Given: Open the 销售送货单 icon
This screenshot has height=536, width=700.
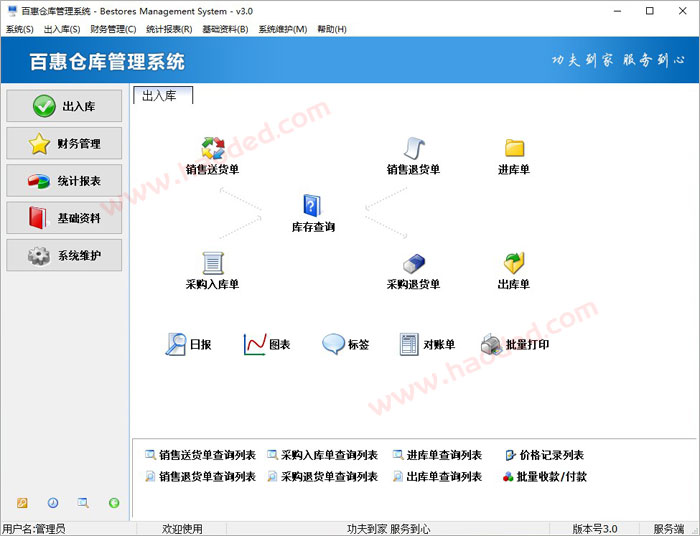Looking at the screenshot, I should click(212, 149).
